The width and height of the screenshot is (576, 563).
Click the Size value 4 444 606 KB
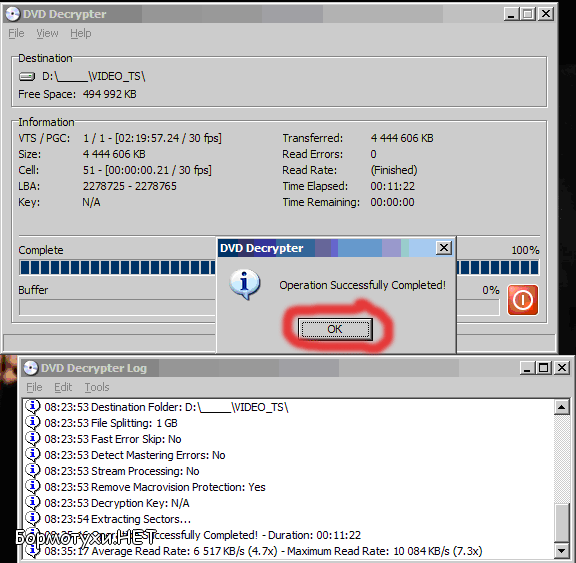point(114,154)
